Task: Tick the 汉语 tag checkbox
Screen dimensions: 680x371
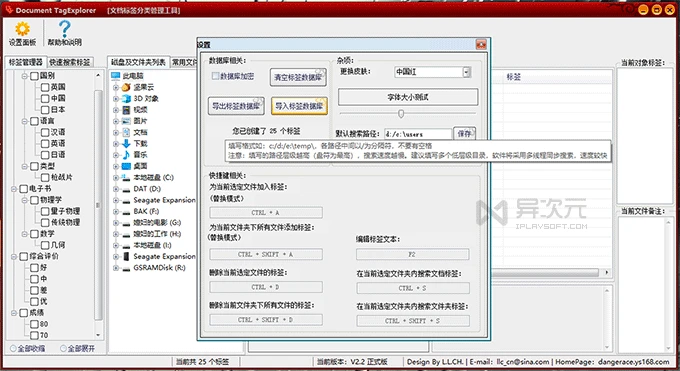Action: 45,132
